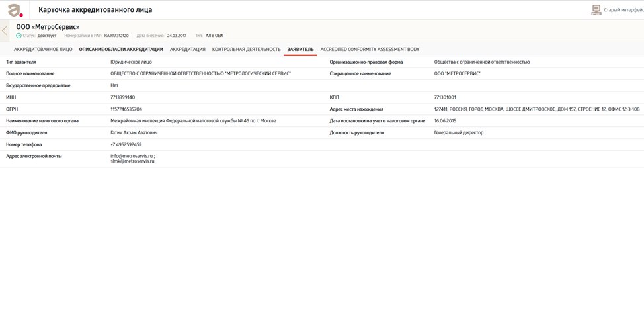Click green status check icon
Image resolution: width=644 pixels, height=311 pixels.
(19, 36)
